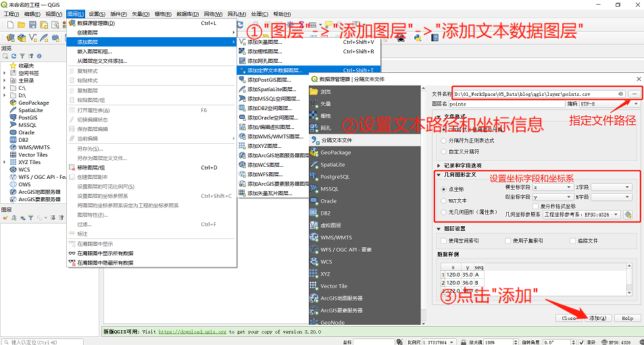Image resolution: width=644 pixels, height=345 pixels.
Task: Select the WMS/WMTS source tab
Action: pyautogui.click(x=365, y=238)
